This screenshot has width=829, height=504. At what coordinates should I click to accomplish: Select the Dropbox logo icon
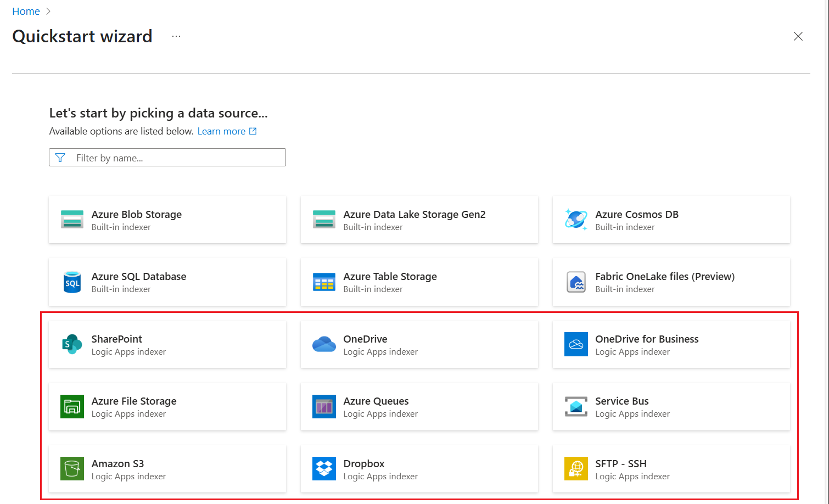[x=324, y=469]
